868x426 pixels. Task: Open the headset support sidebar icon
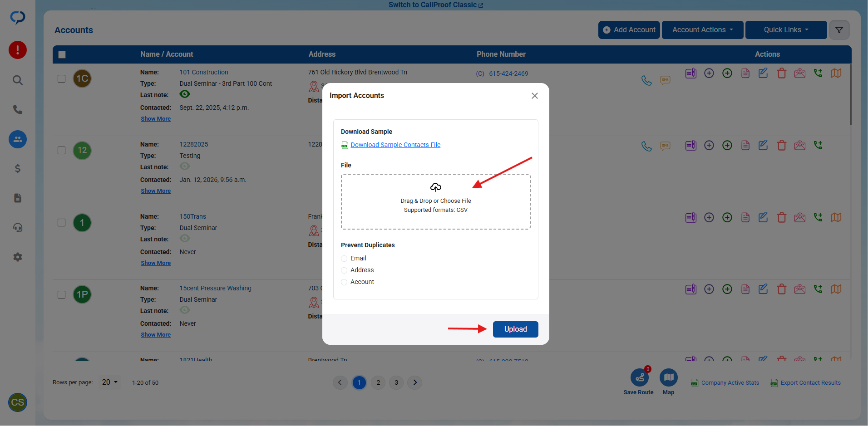(x=18, y=228)
